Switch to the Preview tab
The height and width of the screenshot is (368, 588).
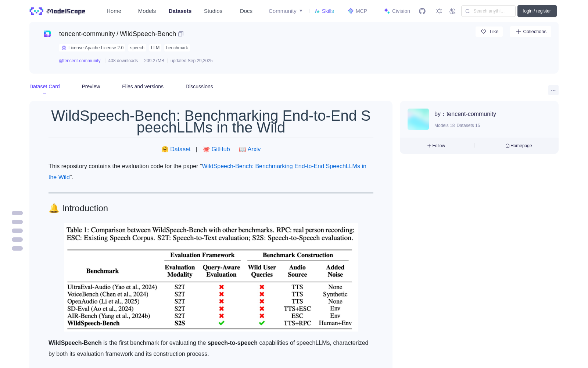91,86
